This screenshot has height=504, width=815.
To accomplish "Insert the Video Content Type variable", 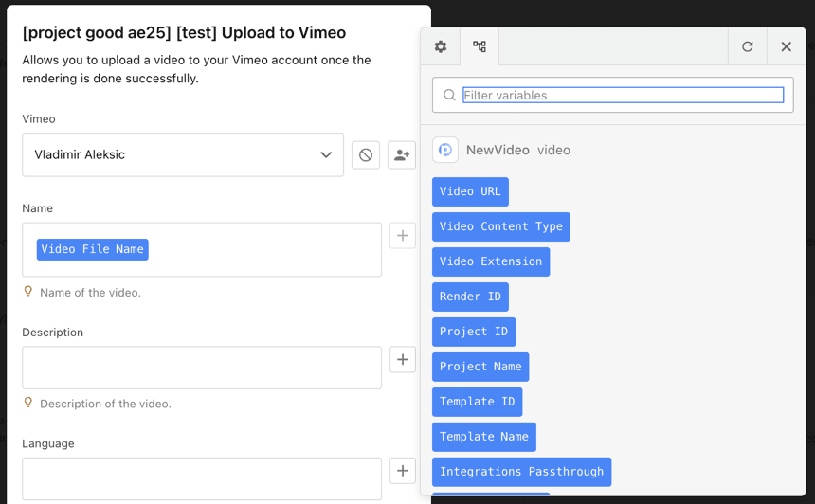I will (x=500, y=226).
